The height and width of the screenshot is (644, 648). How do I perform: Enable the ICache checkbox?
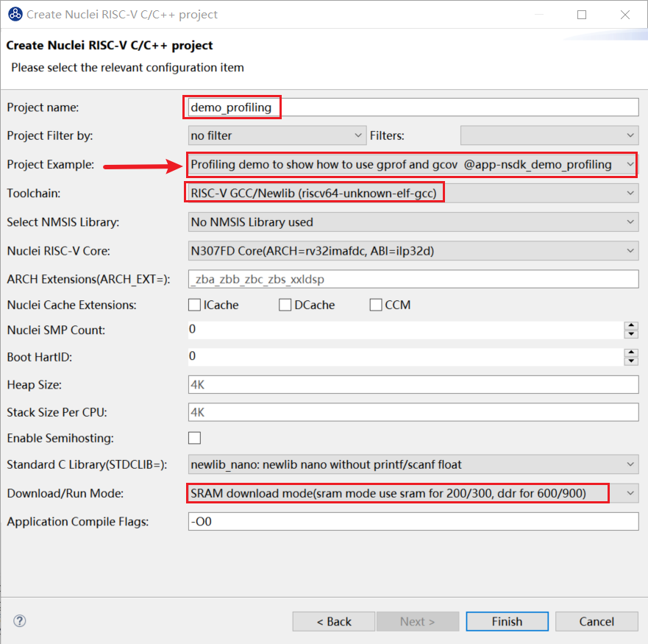[195, 305]
